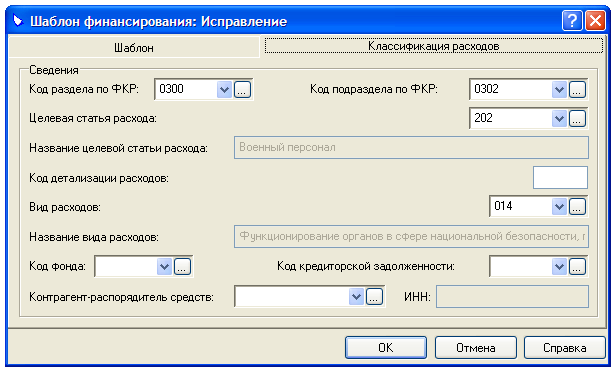Expand the Целевая статья расхода dropdown

click(560, 119)
